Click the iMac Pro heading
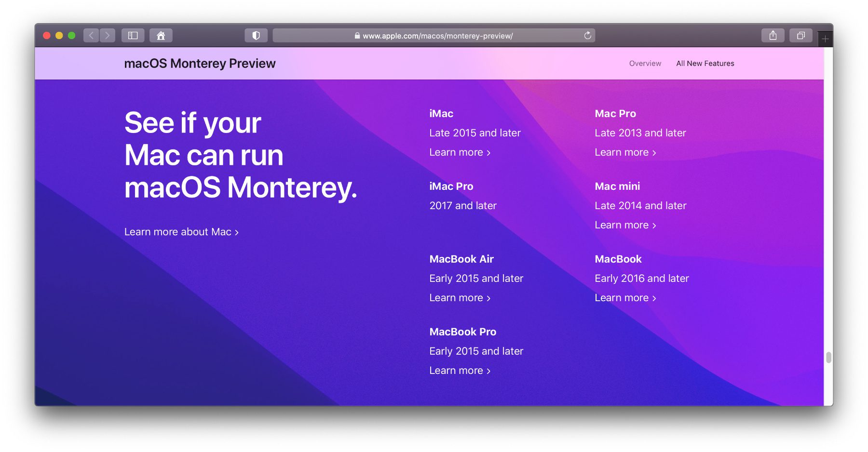Viewport: 868px width, 452px height. point(451,186)
